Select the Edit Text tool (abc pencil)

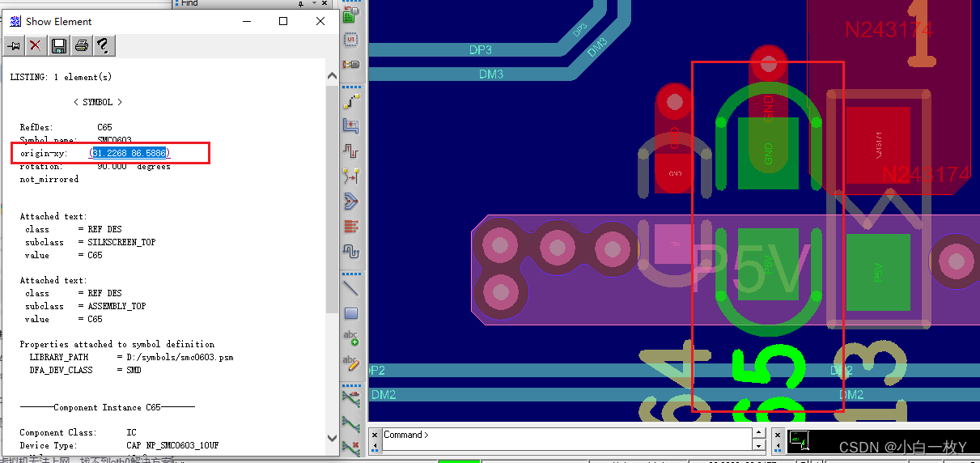coord(351,363)
